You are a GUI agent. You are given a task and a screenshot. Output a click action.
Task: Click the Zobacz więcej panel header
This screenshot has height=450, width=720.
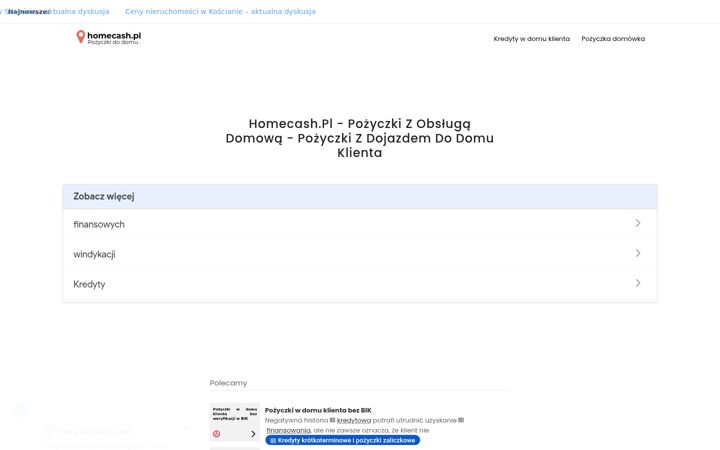pos(360,197)
